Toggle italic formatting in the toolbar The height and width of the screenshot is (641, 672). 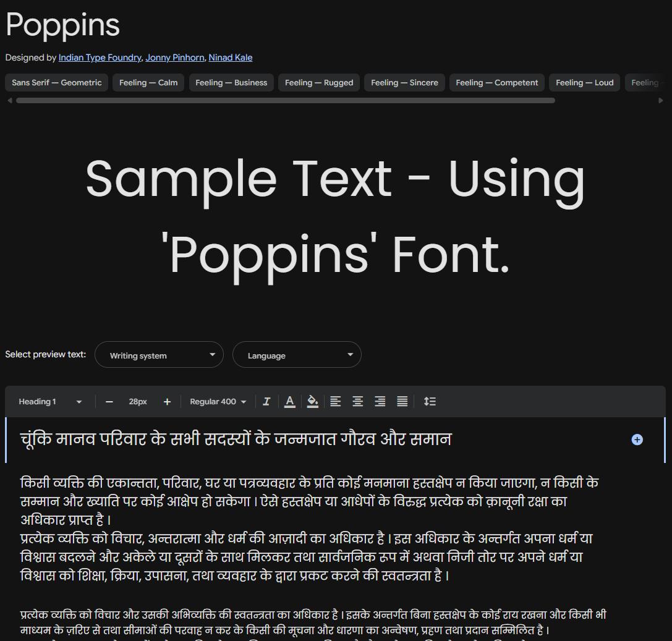coord(266,402)
